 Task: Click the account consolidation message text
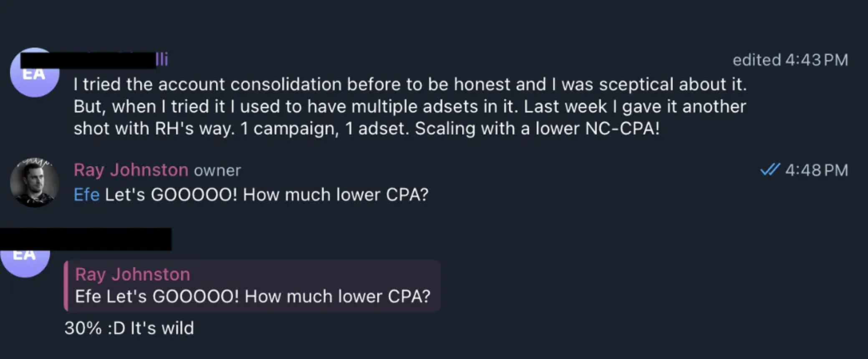pyautogui.click(x=409, y=85)
